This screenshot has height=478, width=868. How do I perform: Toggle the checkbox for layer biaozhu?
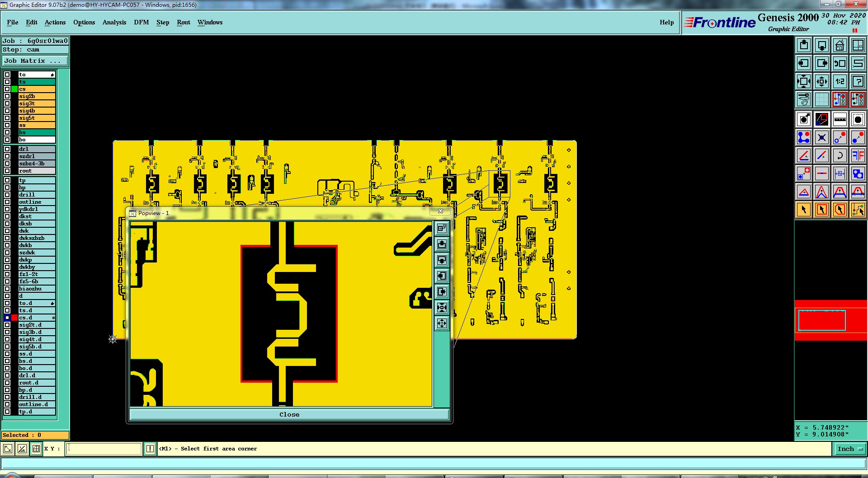click(7, 289)
